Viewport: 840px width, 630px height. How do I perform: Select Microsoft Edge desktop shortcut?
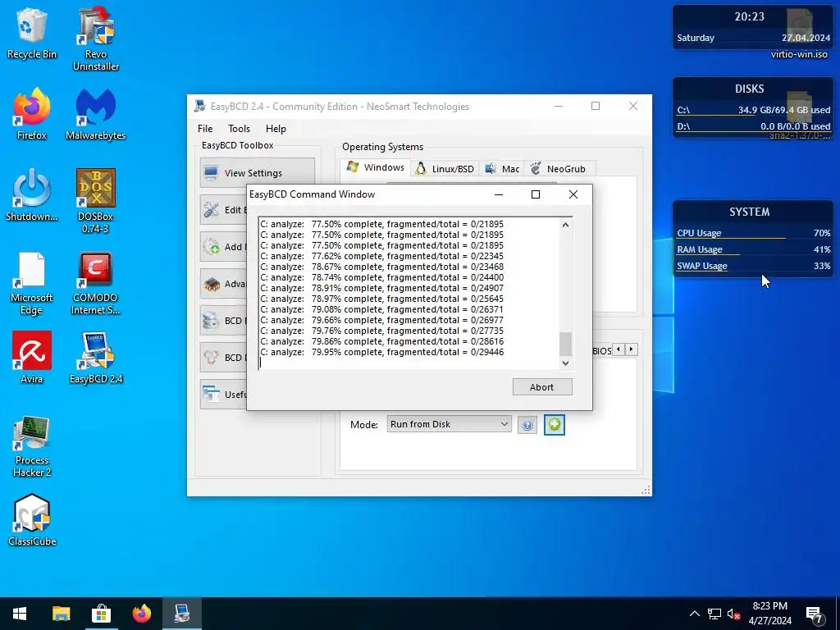pos(32,283)
